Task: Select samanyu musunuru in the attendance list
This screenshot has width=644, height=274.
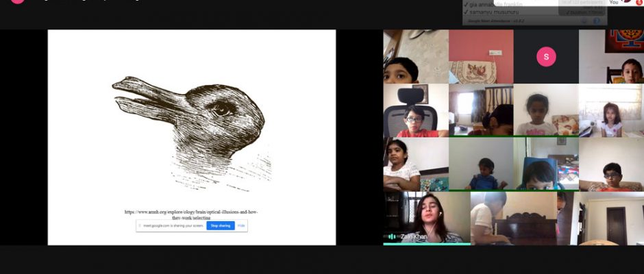Action: click(494, 13)
